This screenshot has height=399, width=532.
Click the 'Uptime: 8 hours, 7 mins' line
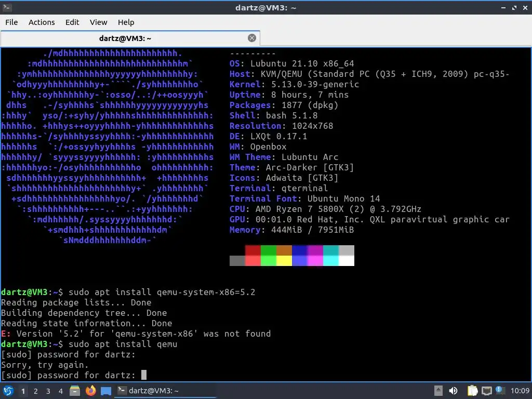coord(289,95)
